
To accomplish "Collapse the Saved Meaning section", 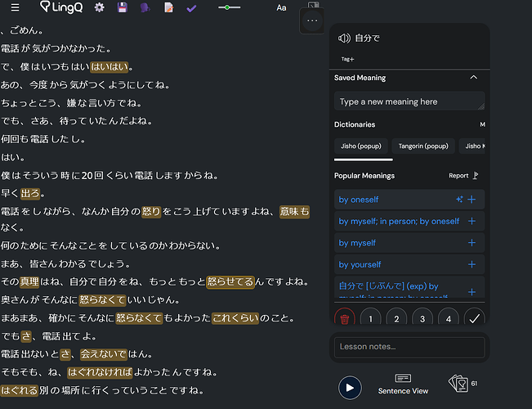I will pyautogui.click(x=474, y=78).
